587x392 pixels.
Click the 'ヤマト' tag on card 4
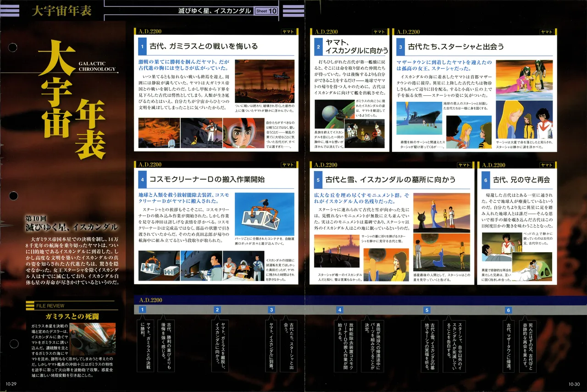[288, 165]
